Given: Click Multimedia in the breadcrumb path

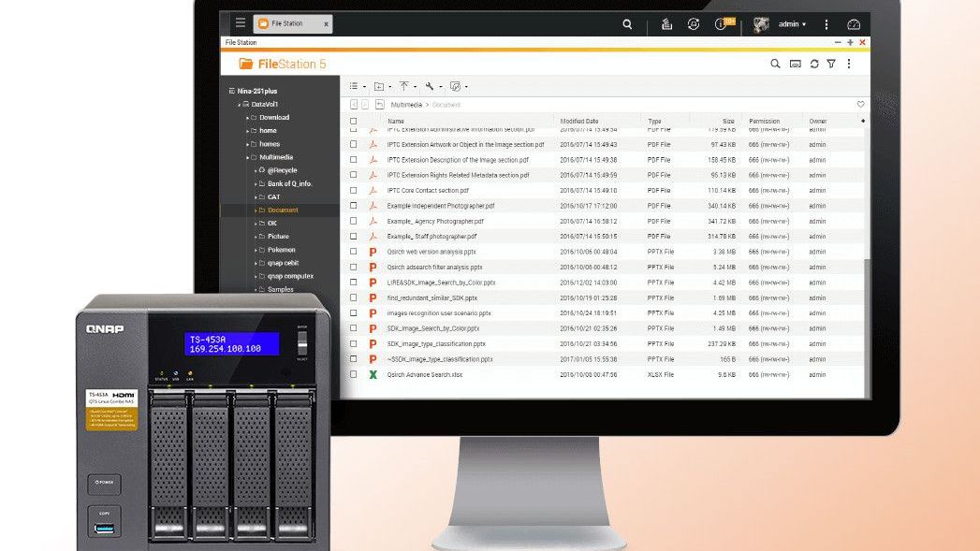Looking at the screenshot, I should pyautogui.click(x=406, y=105).
